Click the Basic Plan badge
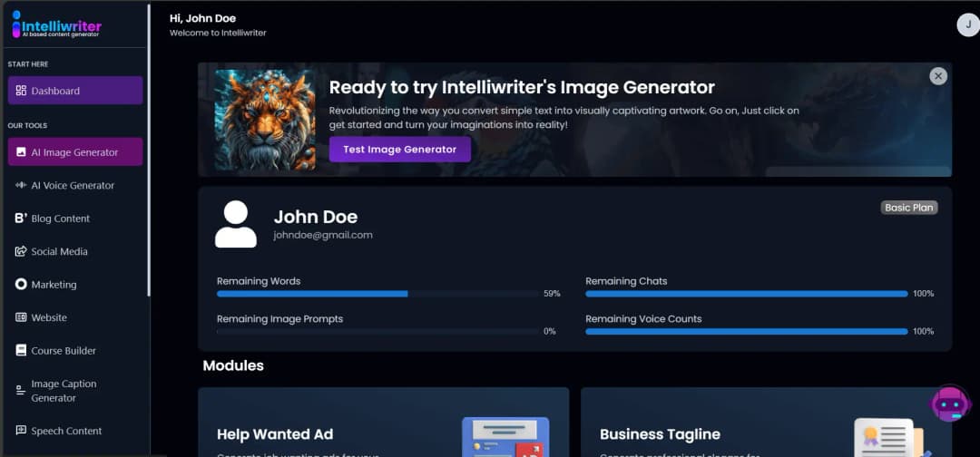 908,208
